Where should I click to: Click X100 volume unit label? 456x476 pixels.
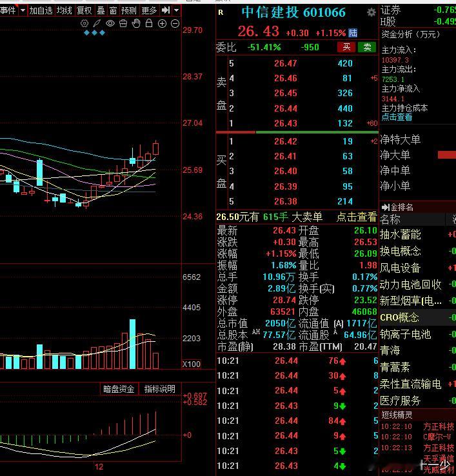click(x=192, y=364)
